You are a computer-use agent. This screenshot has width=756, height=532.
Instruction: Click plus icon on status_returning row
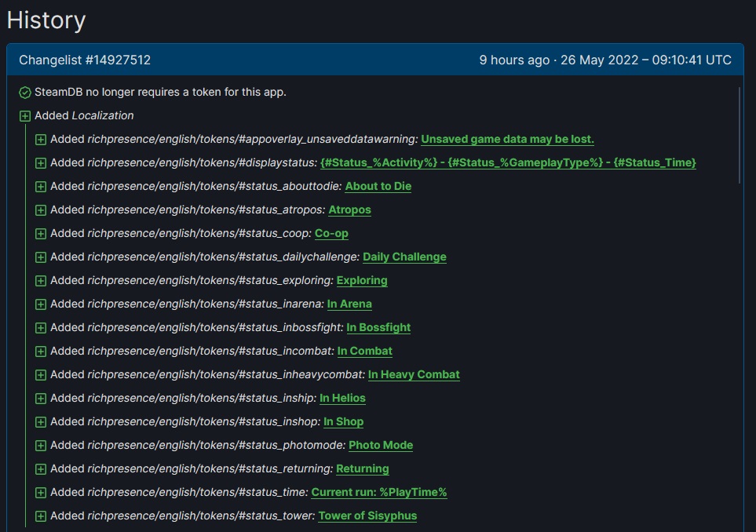[x=41, y=469]
